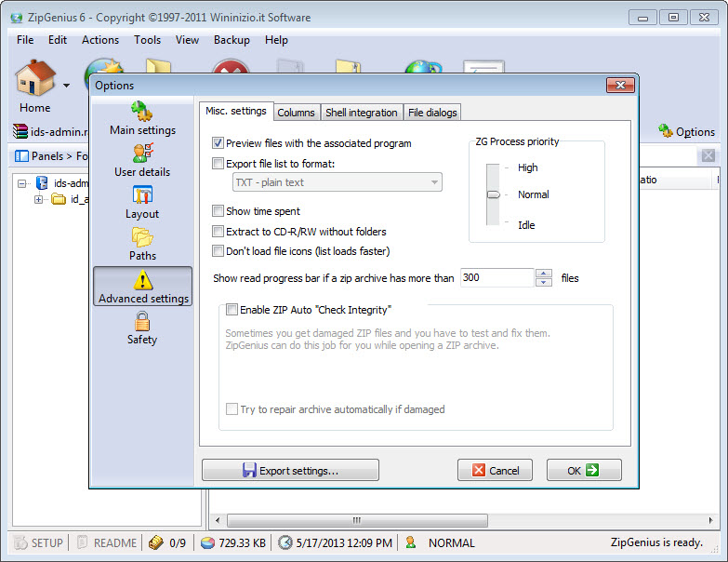728x562 pixels.
Task: Open Home button dropdown arrow
Action: click(x=67, y=86)
